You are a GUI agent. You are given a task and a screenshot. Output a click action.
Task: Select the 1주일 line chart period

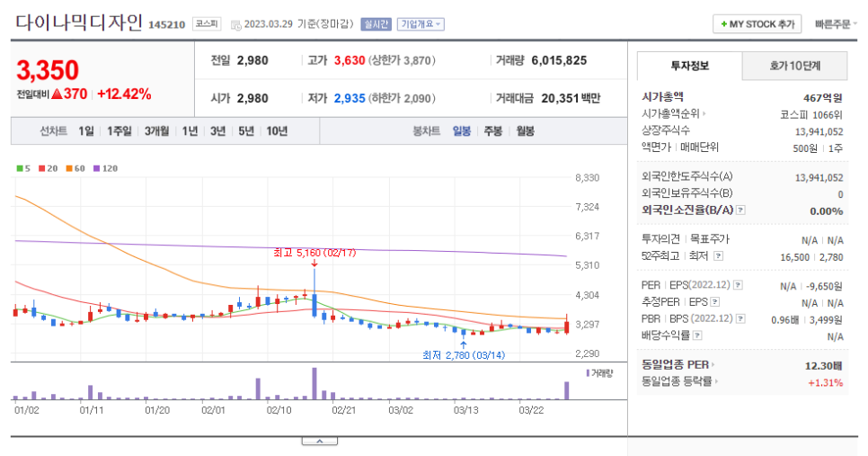[119, 130]
